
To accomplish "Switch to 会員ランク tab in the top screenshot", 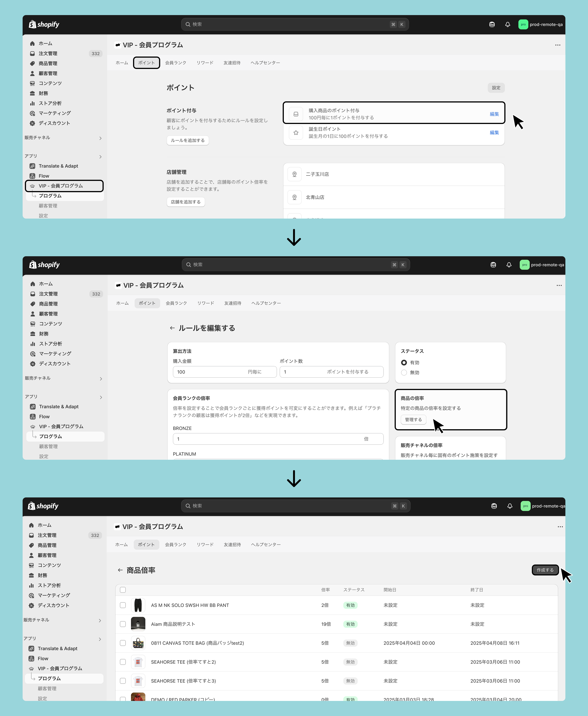I will (175, 63).
